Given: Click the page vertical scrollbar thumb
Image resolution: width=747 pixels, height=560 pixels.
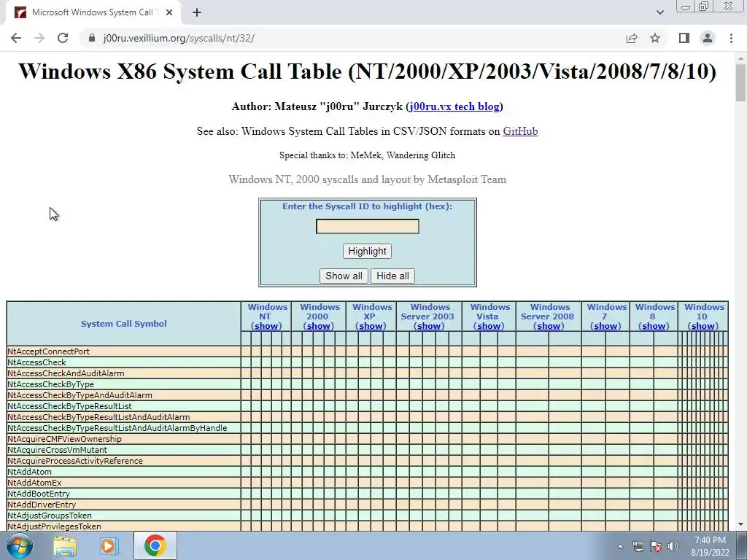Looking at the screenshot, I should 741,82.
